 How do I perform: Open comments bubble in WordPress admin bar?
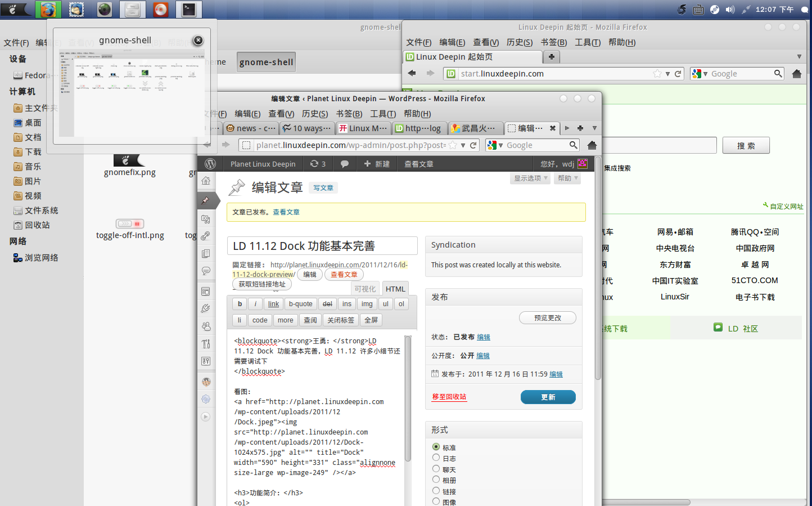(x=345, y=164)
